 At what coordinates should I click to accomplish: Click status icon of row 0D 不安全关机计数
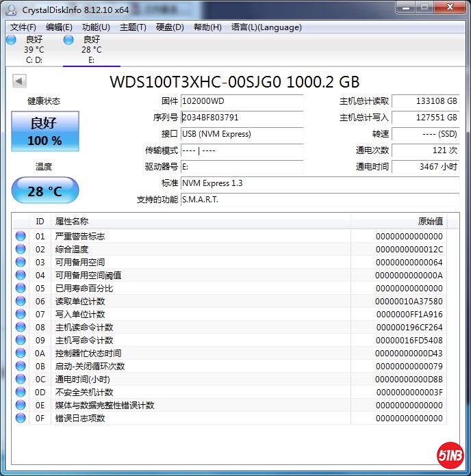point(21,392)
